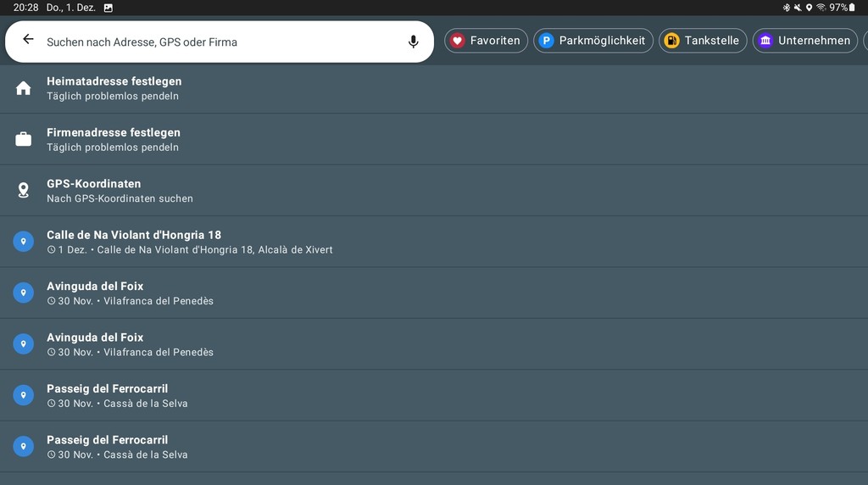The width and height of the screenshot is (868, 485).
Task: Click the 20:28 clock in status bar
Action: pos(26,8)
